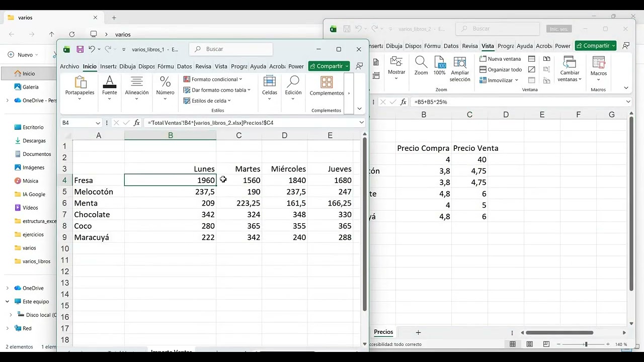This screenshot has width=644, height=362.
Task: Click the fx button in varios_libros_2
Action: click(403, 102)
